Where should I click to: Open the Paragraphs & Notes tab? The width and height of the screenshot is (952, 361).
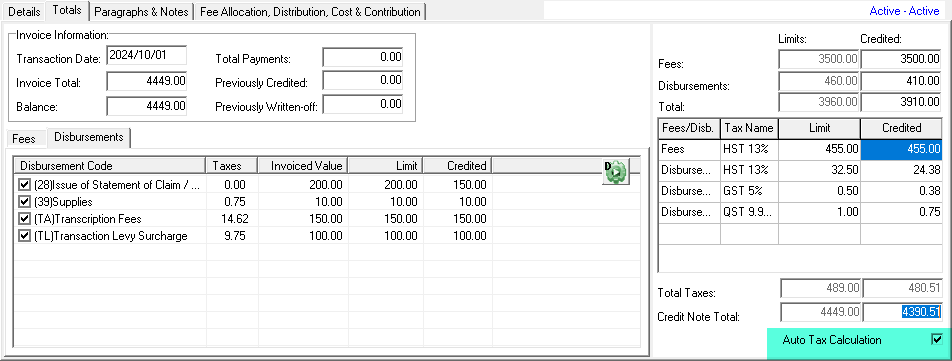point(142,12)
